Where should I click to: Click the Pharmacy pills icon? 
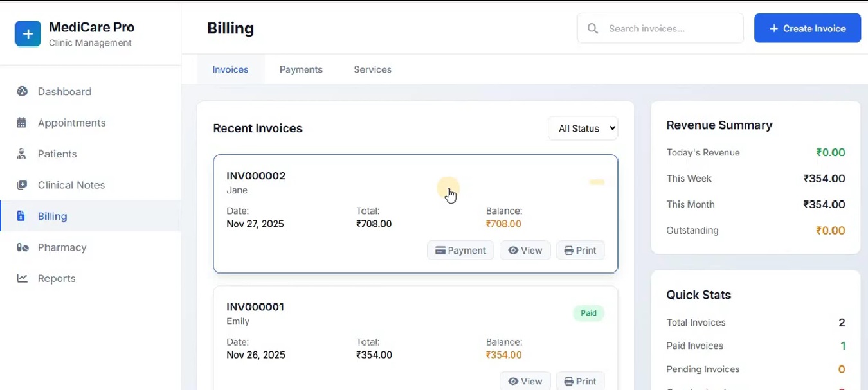coord(23,247)
